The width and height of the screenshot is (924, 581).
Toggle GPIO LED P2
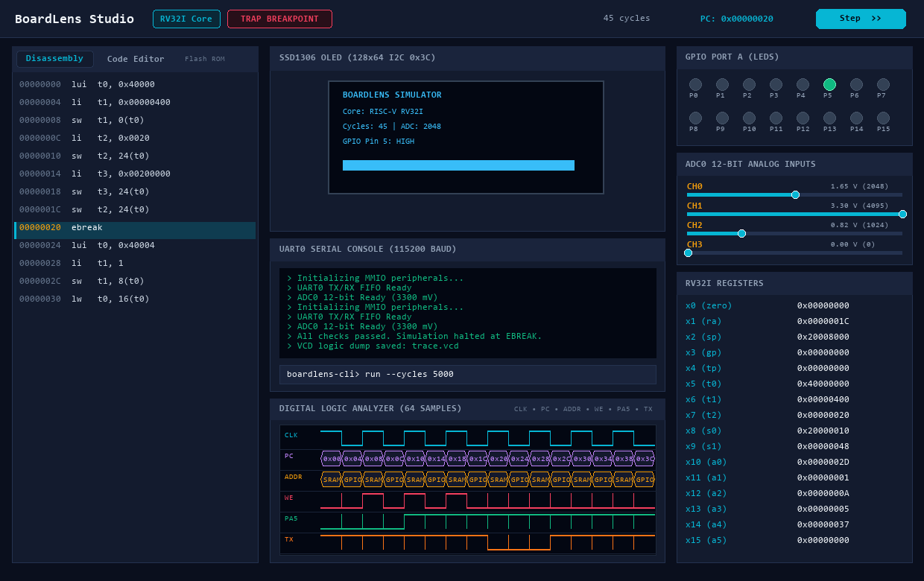coord(749,85)
